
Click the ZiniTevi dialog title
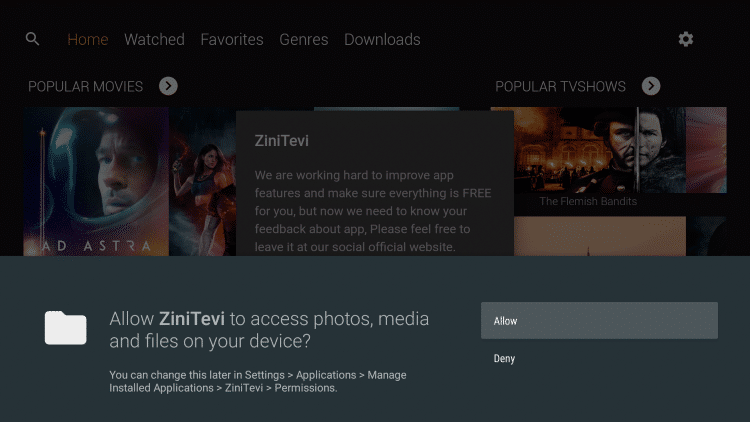click(x=281, y=141)
